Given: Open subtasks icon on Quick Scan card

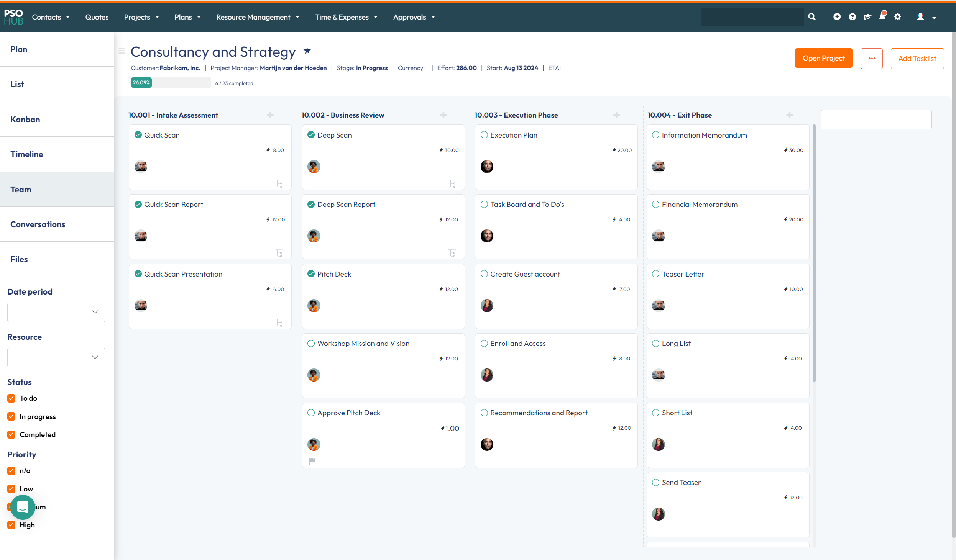Looking at the screenshot, I should tap(279, 184).
